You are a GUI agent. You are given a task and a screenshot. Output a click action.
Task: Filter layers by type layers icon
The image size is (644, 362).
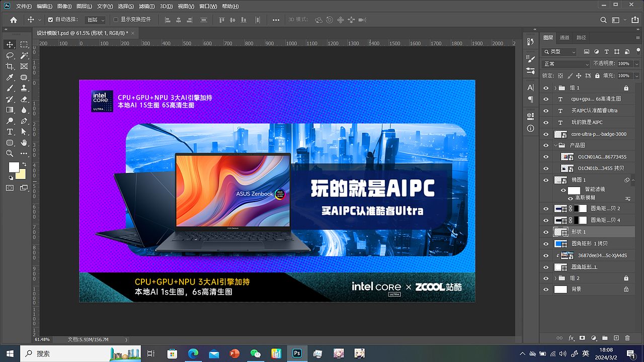[606, 52]
